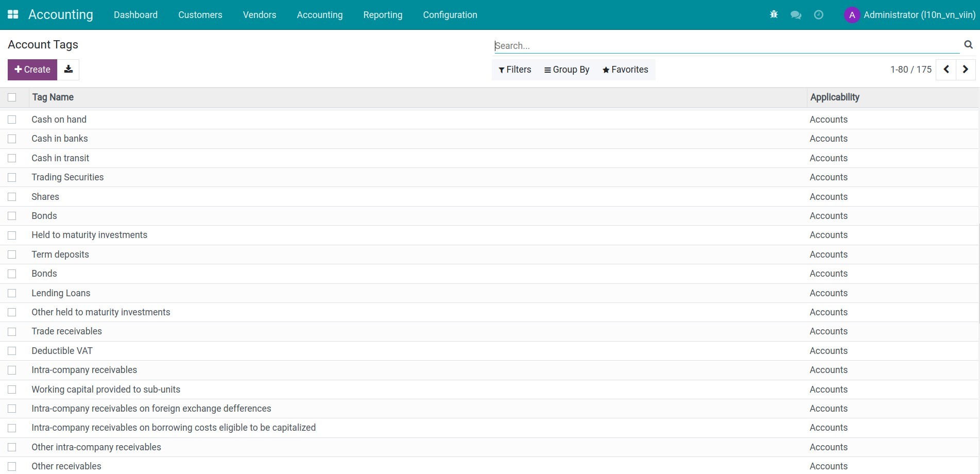
Task: Open the Trading Securities tag record
Action: click(67, 177)
